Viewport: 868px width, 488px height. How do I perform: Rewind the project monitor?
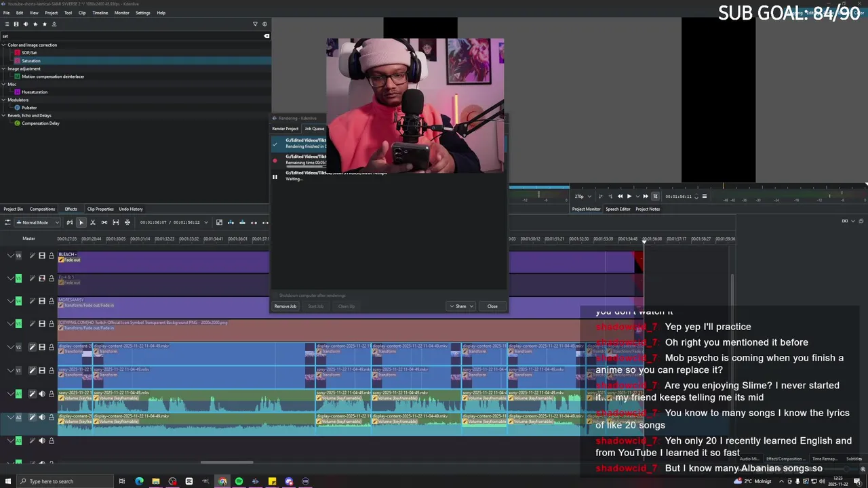coord(620,197)
